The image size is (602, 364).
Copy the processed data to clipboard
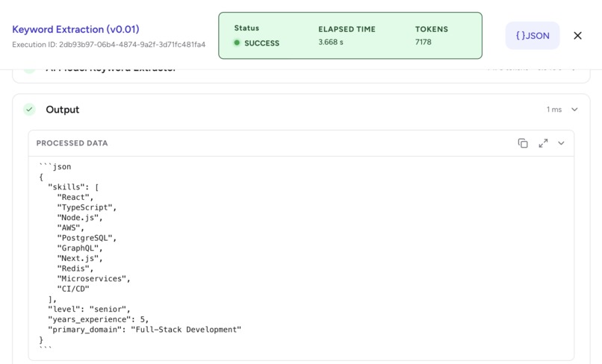point(523,143)
